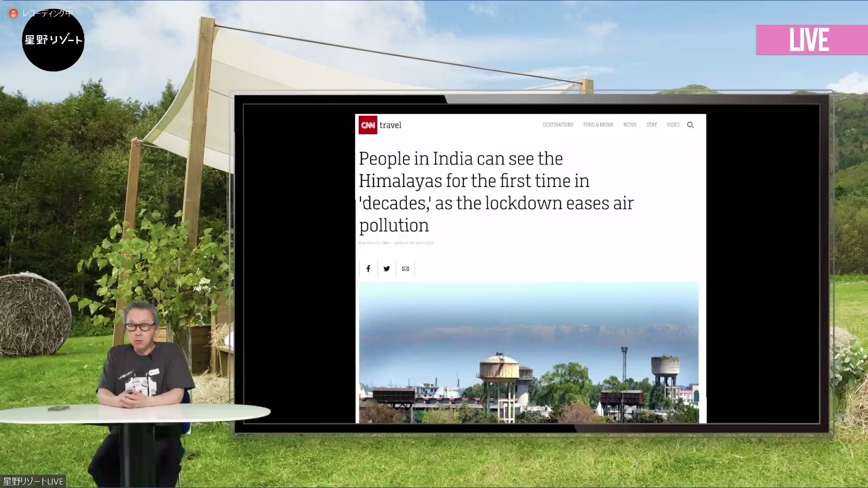The image size is (868, 488).
Task: Click the red recording indicator dot
Action: point(14,14)
